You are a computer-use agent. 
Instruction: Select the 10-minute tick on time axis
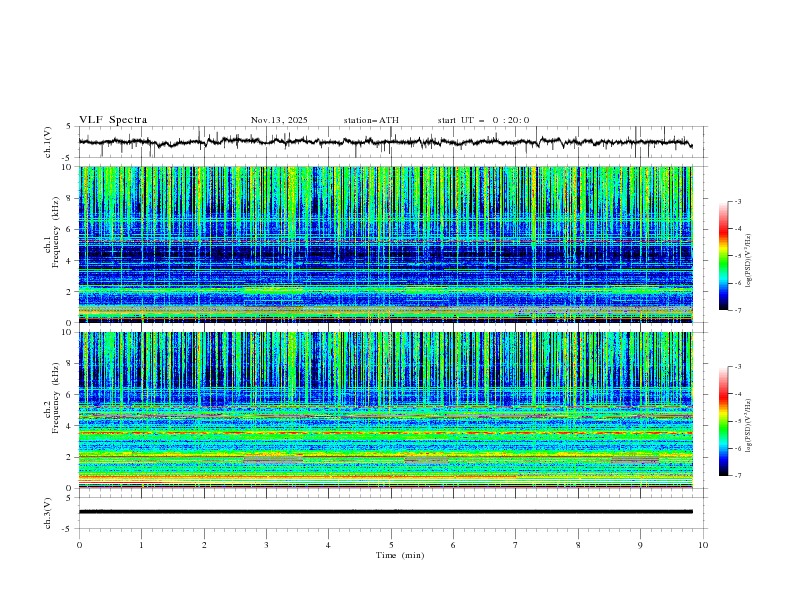pos(703,544)
